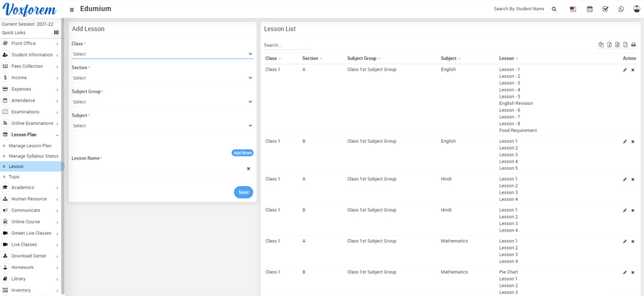Screen dimensions: 644x296
Task: Click the Save button
Action: (x=243, y=192)
